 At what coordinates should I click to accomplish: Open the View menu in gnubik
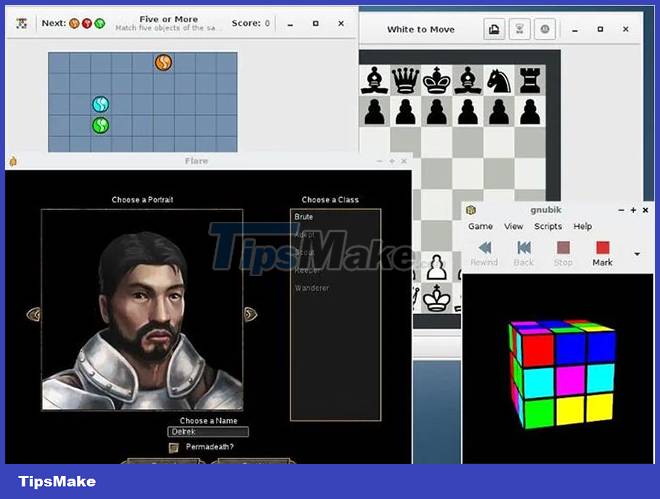[x=514, y=226]
